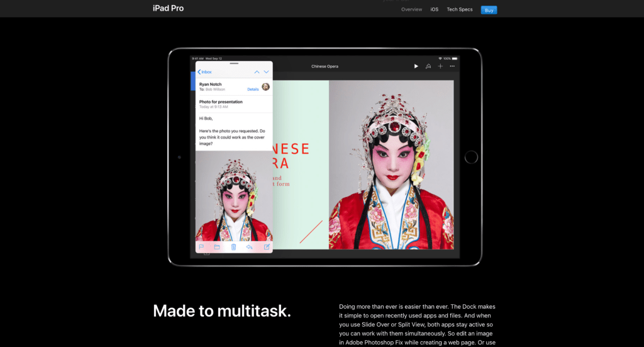The height and width of the screenshot is (347, 644).
Task: Go back to Inbox
Action: tap(205, 72)
